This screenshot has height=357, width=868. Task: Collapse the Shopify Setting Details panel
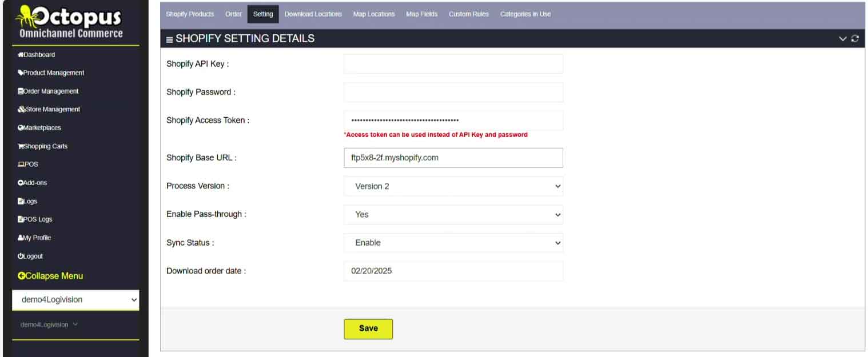pyautogui.click(x=842, y=38)
